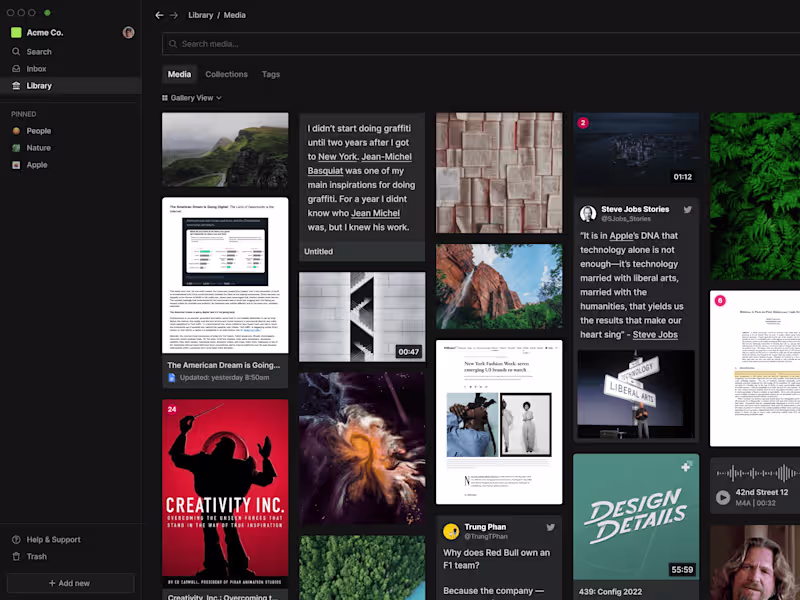This screenshot has height=600, width=800.
Task: Click the Library breadcrumb
Action: (x=201, y=15)
